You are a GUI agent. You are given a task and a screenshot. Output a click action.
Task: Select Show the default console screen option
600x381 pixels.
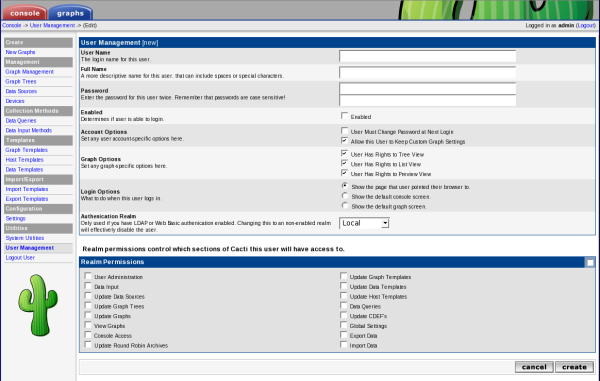click(x=345, y=196)
